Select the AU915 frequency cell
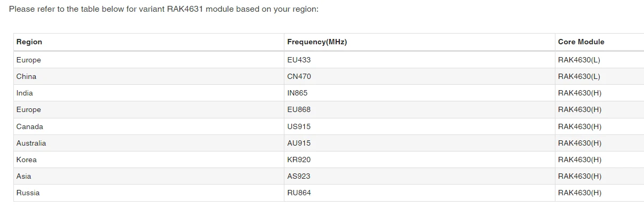Image resolution: width=644 pixels, height=215 pixels. (299, 143)
